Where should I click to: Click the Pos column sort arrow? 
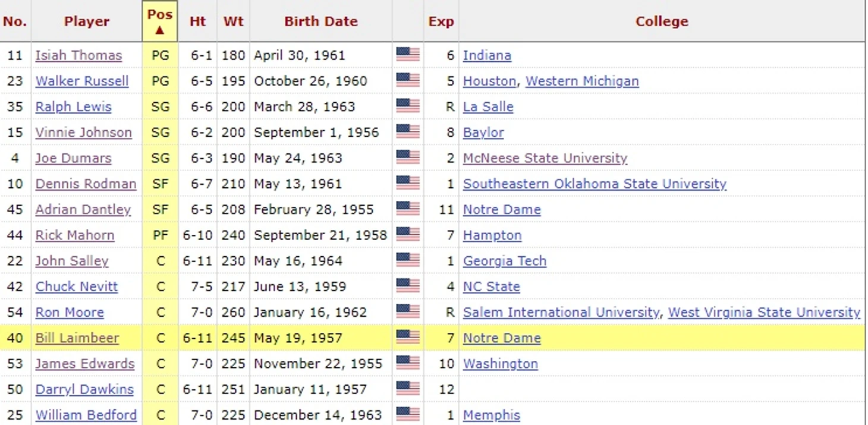coord(160,30)
